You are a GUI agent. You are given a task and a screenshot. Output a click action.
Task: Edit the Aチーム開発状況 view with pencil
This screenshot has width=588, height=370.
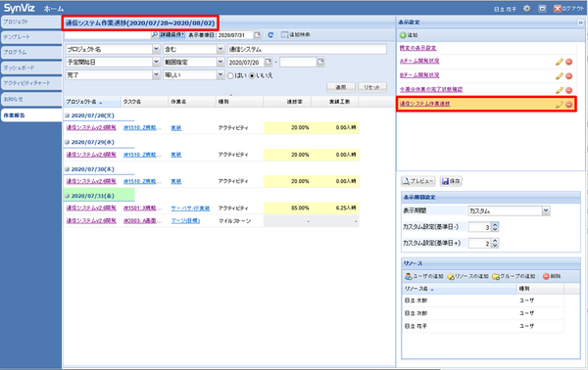tap(560, 62)
